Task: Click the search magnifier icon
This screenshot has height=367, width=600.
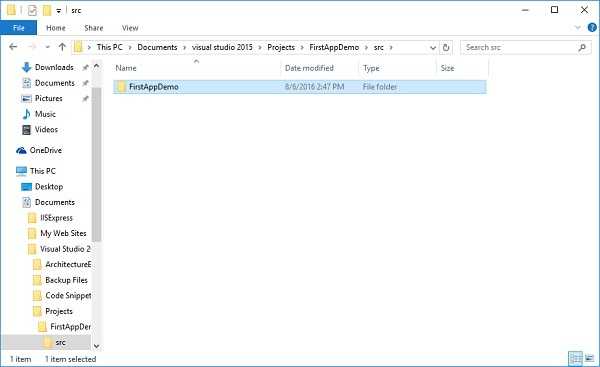Action: click(x=582, y=47)
